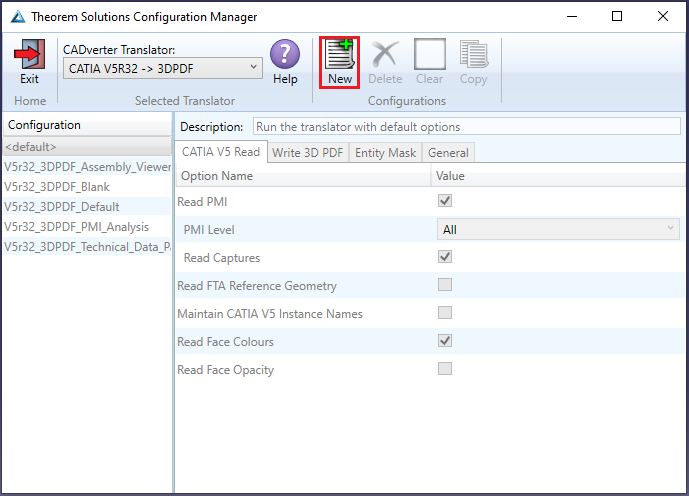The height and width of the screenshot is (496, 689).
Task: Click the Value column header
Action: pyautogui.click(x=558, y=176)
